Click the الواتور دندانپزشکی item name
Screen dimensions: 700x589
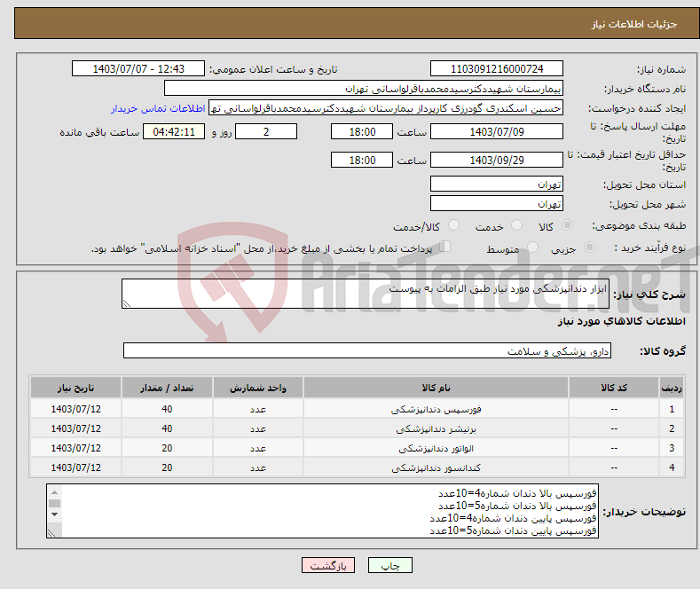437,449
